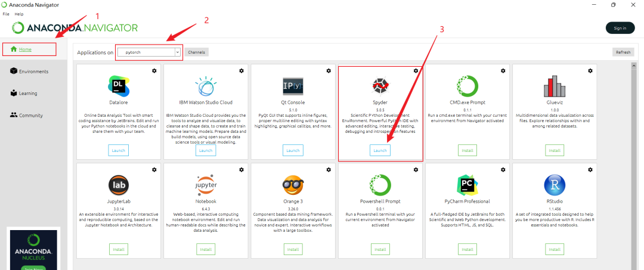Click the Sign in button
The image size is (644, 270).
coord(620,28)
